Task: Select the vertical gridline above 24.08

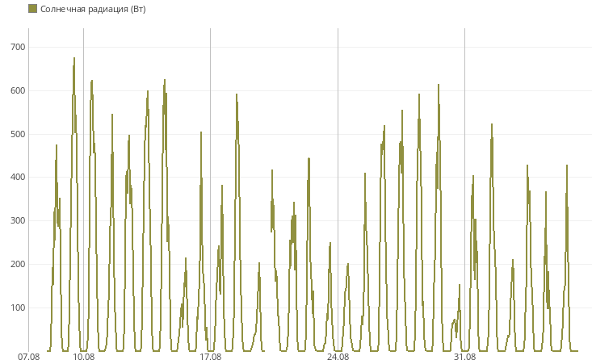Action: [338, 190]
